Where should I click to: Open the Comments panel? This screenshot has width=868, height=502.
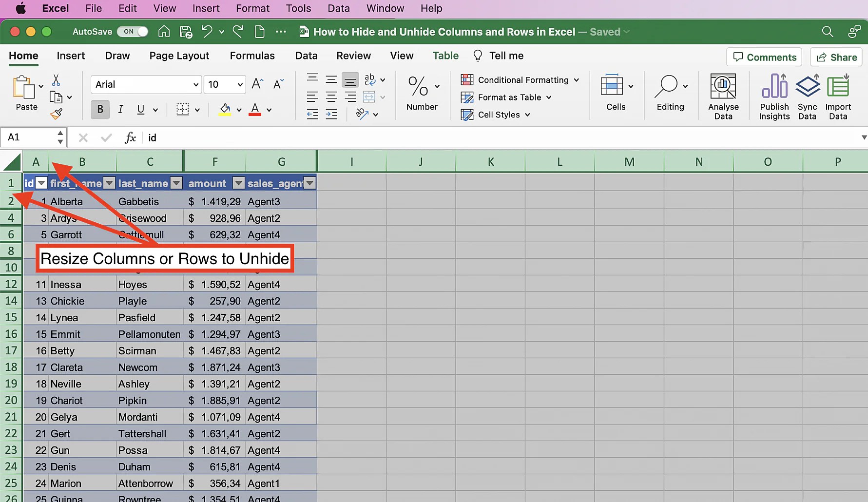pyautogui.click(x=764, y=57)
